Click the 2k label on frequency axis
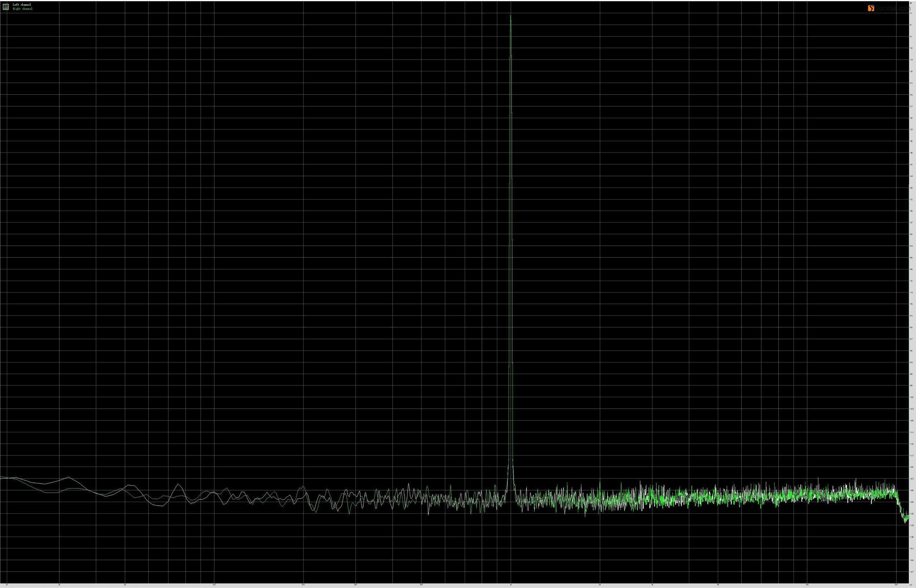Screen dimensions: 916x588 (x=600, y=585)
